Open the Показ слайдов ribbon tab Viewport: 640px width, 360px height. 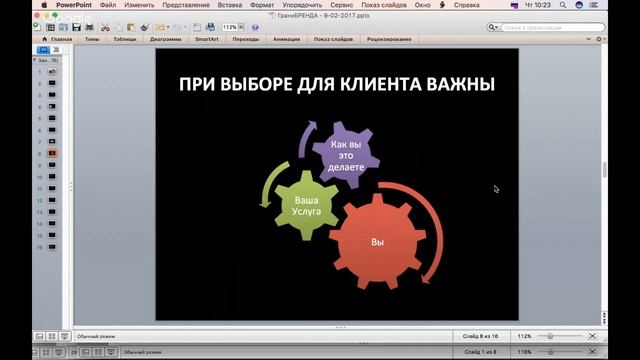(x=333, y=39)
